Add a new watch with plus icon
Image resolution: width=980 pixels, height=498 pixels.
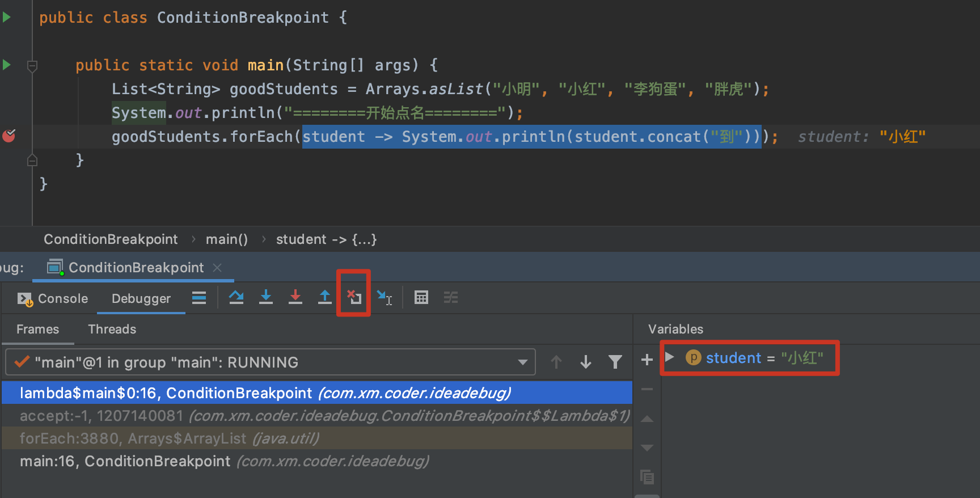coord(647,360)
